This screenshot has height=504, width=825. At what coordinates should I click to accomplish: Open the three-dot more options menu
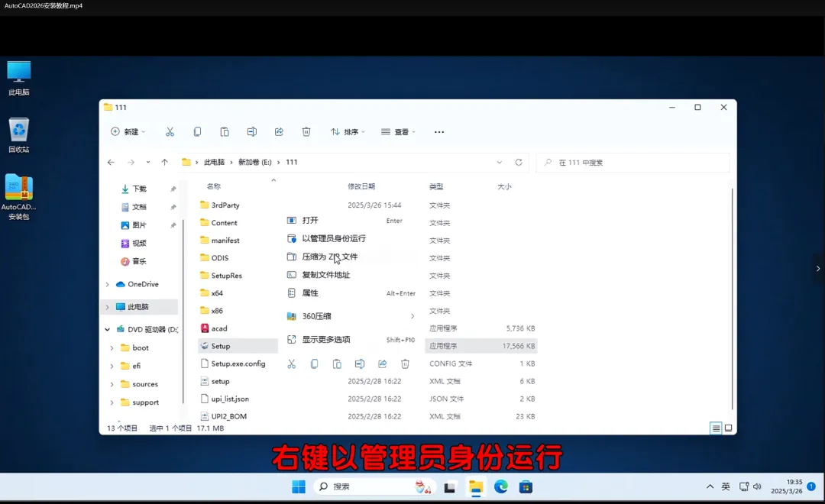point(439,132)
